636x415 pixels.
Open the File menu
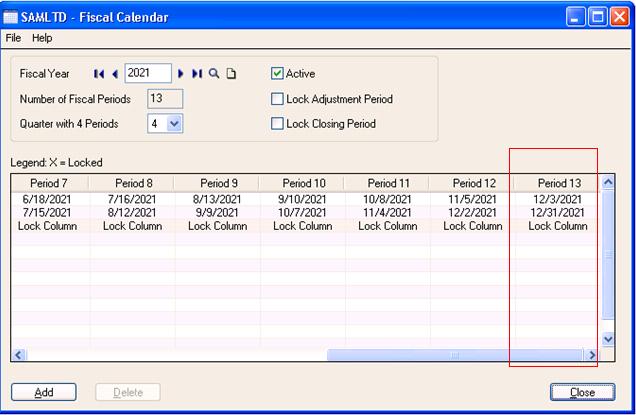(x=13, y=38)
